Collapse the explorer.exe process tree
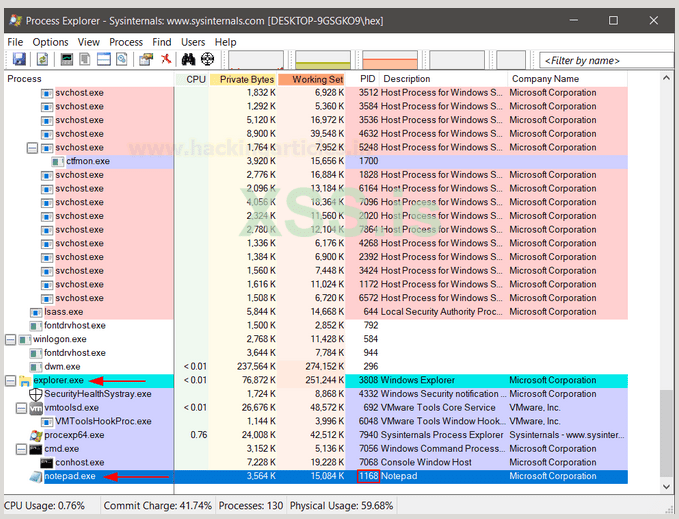 pos(10,381)
